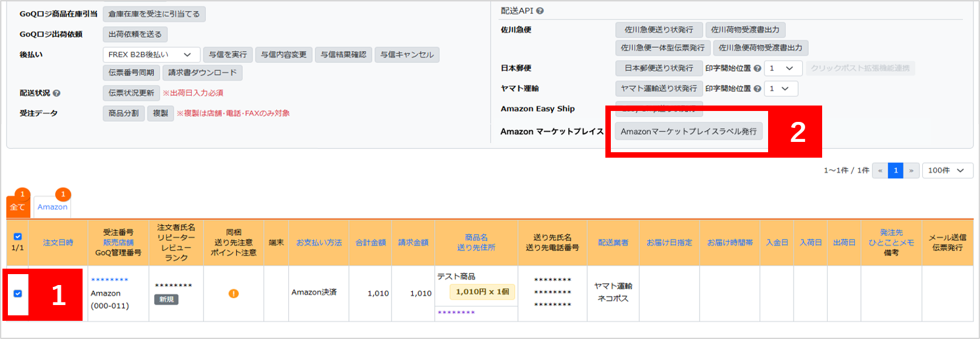Toggle select-all checkbox in table header

pos(18,237)
